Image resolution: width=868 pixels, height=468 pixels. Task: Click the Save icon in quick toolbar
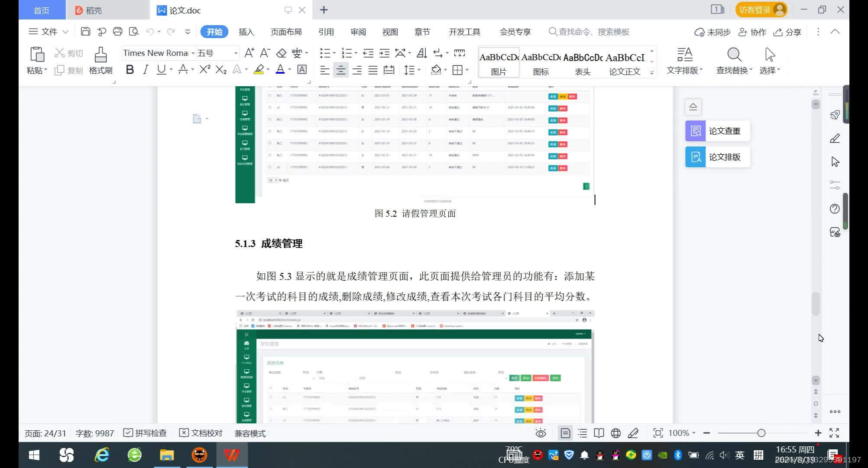85,32
